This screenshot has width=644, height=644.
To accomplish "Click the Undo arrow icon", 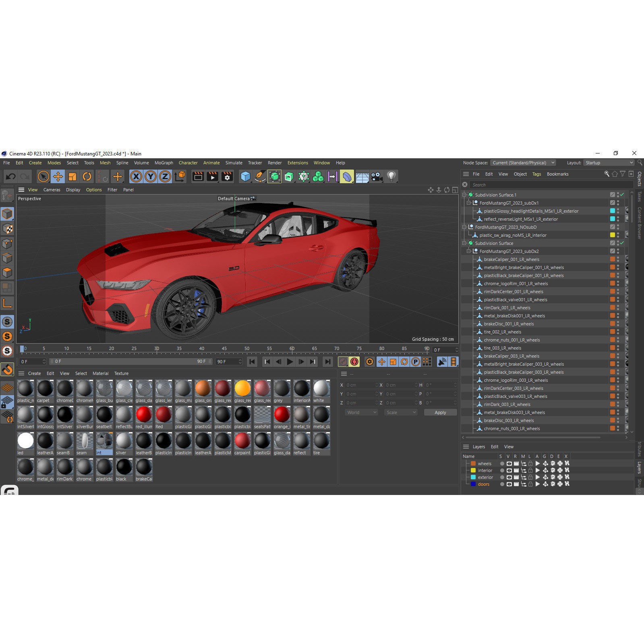I will (11, 176).
